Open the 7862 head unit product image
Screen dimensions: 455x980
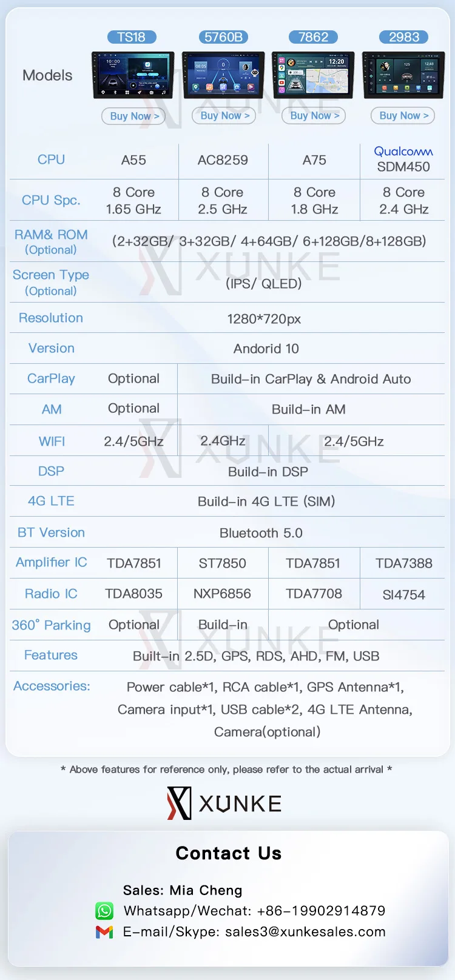313,75
